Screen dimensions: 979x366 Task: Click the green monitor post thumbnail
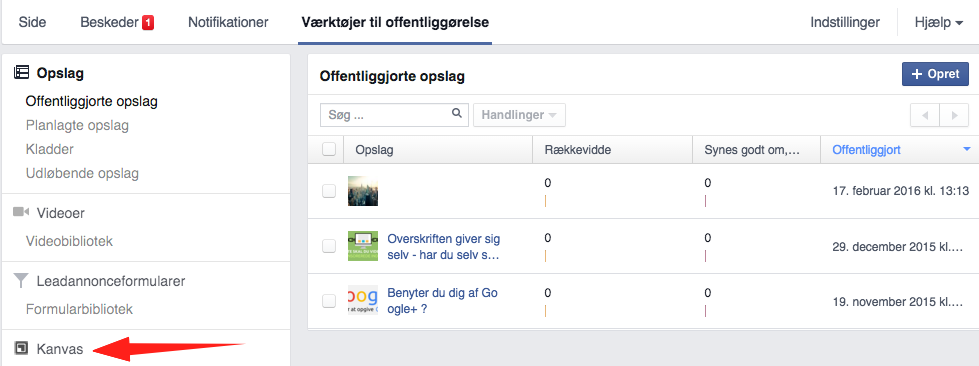(x=363, y=246)
